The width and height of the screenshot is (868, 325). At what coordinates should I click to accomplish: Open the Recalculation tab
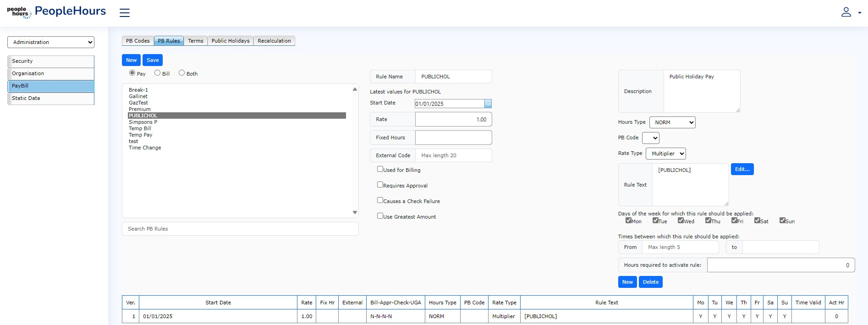click(274, 41)
